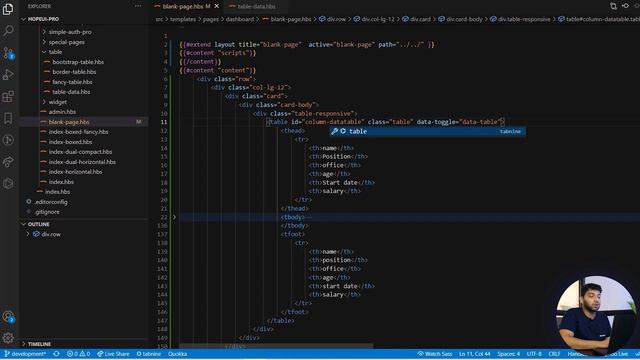Open index-dual-horizontal.hbs file
The height and width of the screenshot is (360, 640).
82,162
